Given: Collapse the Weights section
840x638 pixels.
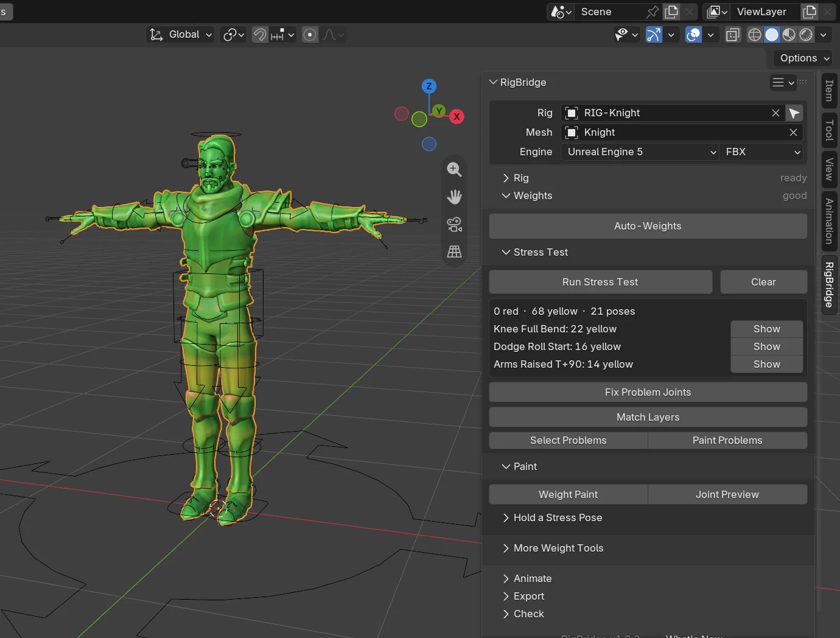Looking at the screenshot, I should click(x=506, y=195).
